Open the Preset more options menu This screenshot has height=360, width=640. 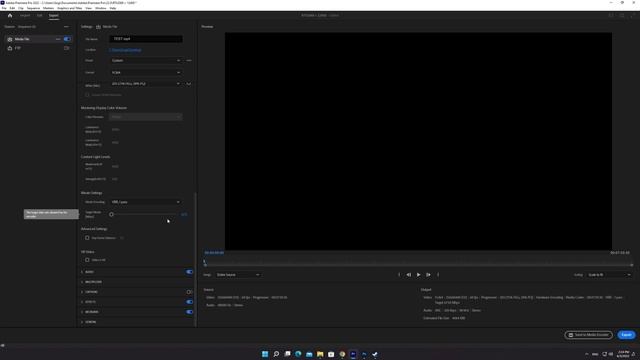click(189, 60)
